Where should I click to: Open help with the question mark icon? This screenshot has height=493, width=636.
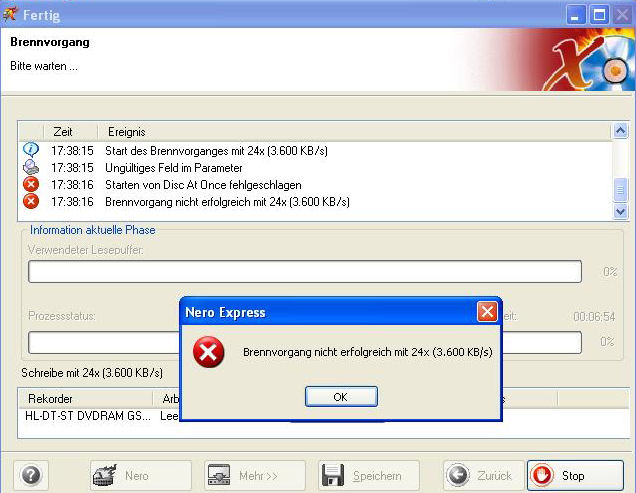tap(31, 475)
